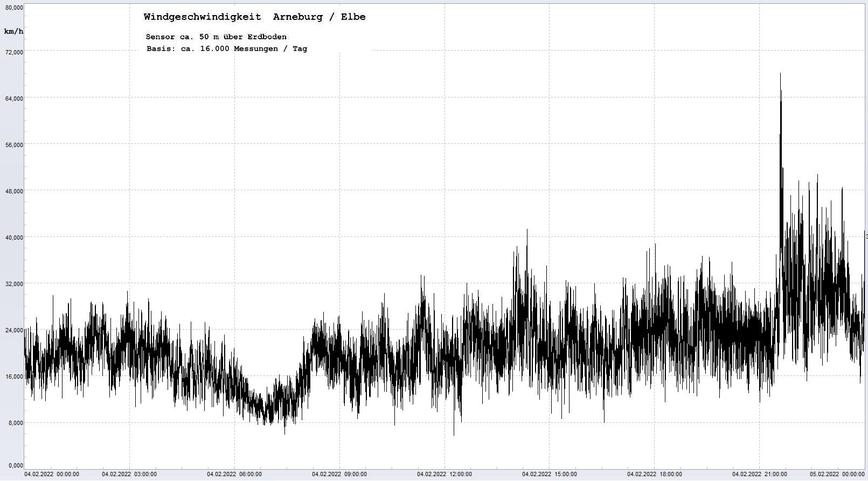Click the 'km/h' unit label
Viewport: 868px width, 481px height.
[13, 31]
